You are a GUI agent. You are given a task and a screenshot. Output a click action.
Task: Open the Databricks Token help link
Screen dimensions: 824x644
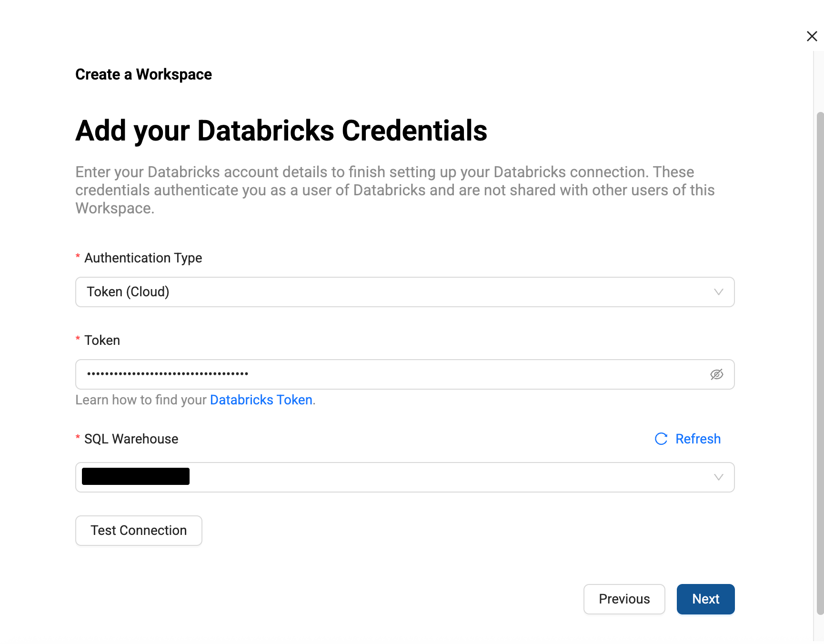(x=261, y=400)
